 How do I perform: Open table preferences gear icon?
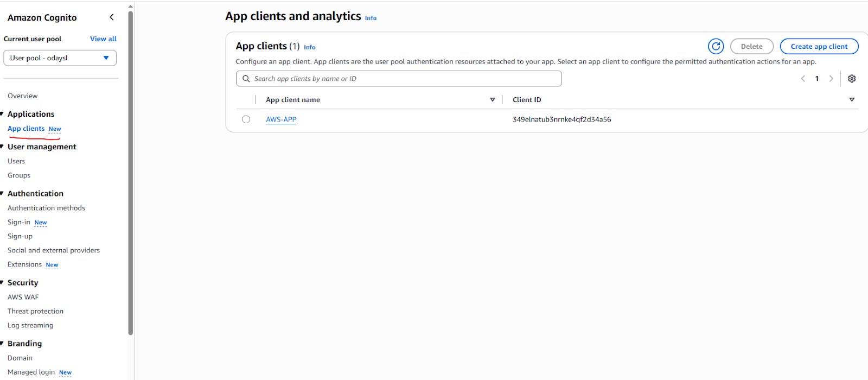(852, 79)
